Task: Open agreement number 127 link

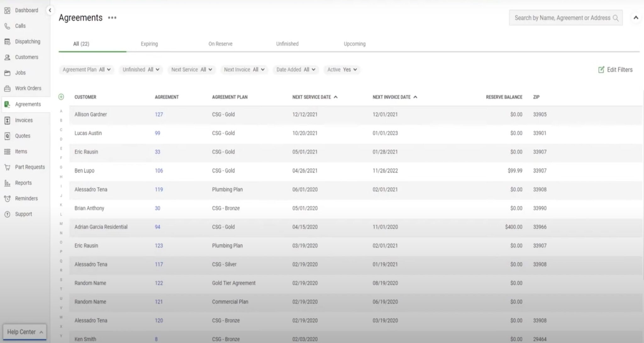Action: [158, 114]
